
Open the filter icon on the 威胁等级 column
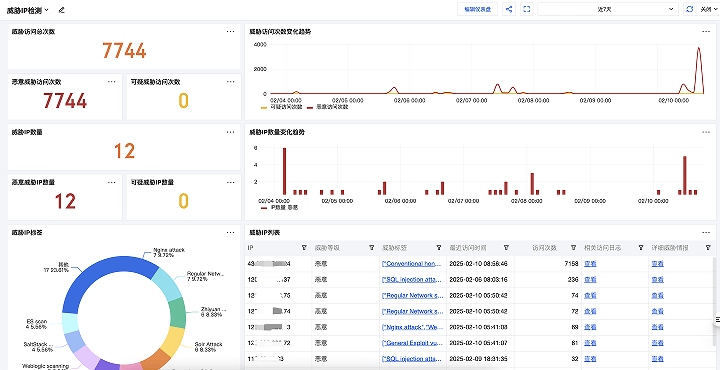click(x=371, y=247)
